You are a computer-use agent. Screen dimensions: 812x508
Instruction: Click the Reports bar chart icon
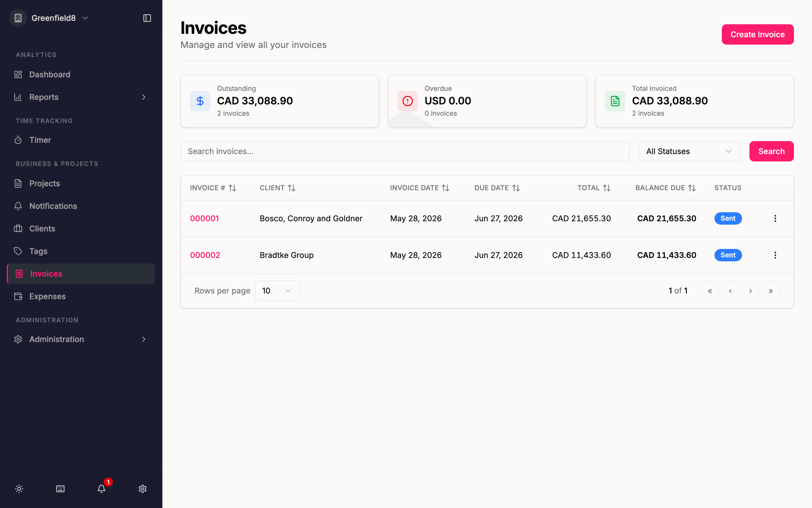click(x=18, y=97)
